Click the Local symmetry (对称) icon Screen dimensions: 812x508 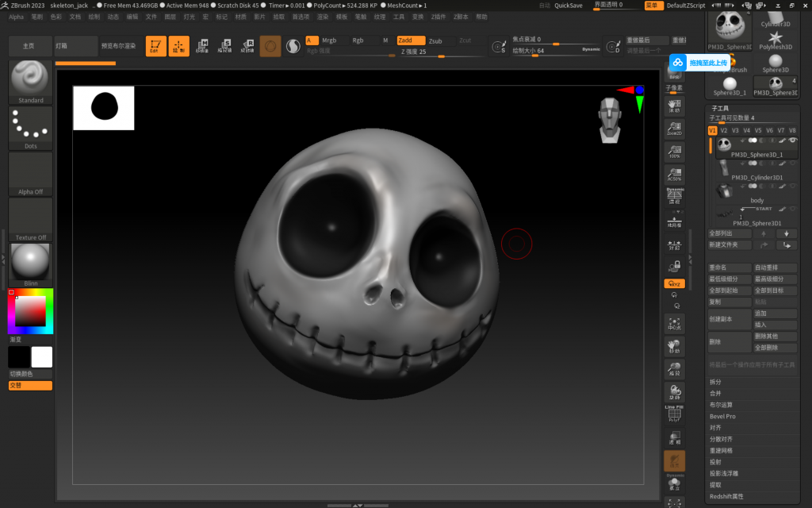click(674, 244)
